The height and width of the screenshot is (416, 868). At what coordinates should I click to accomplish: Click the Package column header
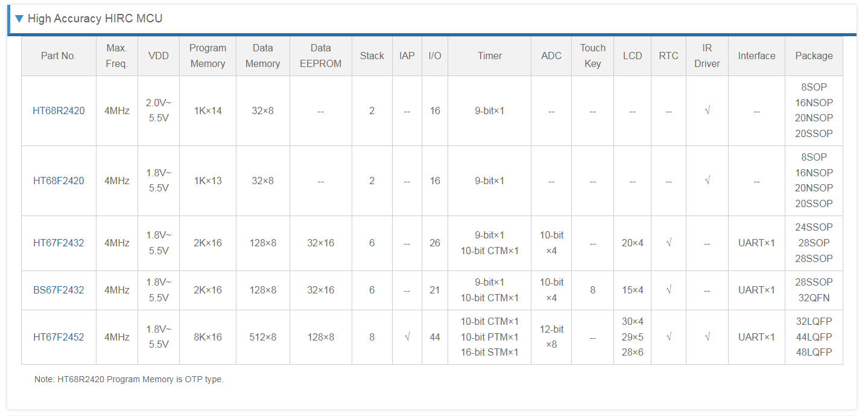(814, 56)
